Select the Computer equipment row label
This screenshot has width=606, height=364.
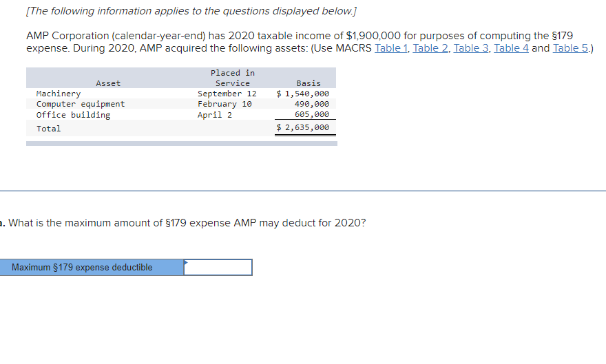tap(81, 104)
